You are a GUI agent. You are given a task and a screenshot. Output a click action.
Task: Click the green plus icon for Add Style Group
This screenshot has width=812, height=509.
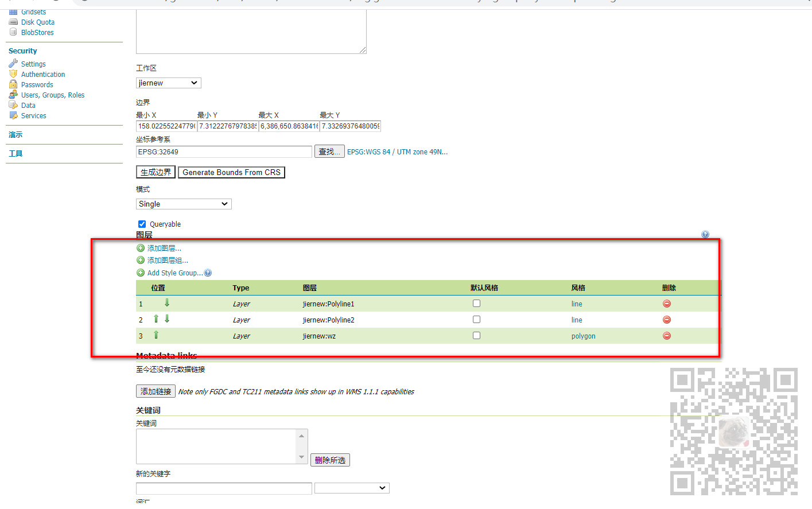pos(141,273)
